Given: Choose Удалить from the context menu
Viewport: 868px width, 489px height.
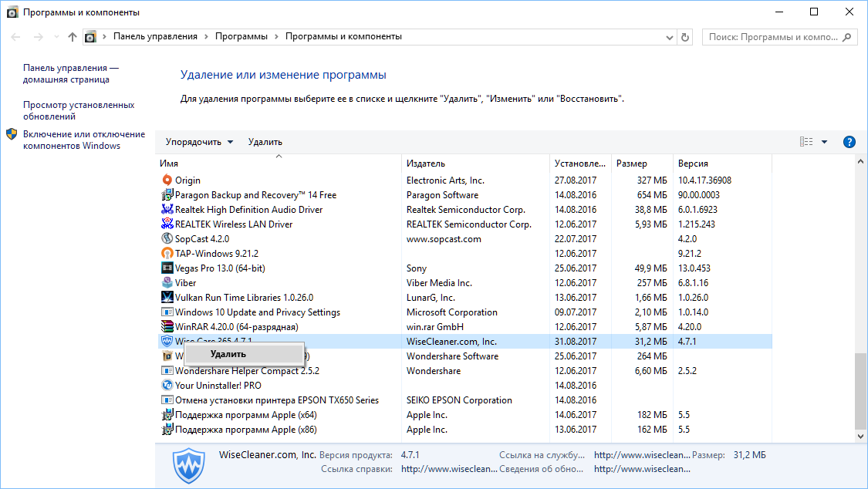Looking at the screenshot, I should 244,354.
